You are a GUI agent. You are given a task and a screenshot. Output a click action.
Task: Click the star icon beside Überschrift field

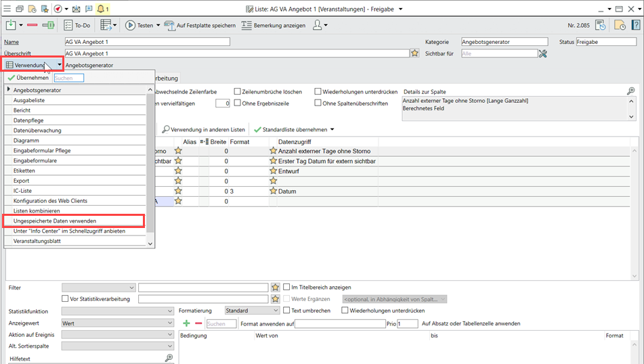click(x=414, y=53)
